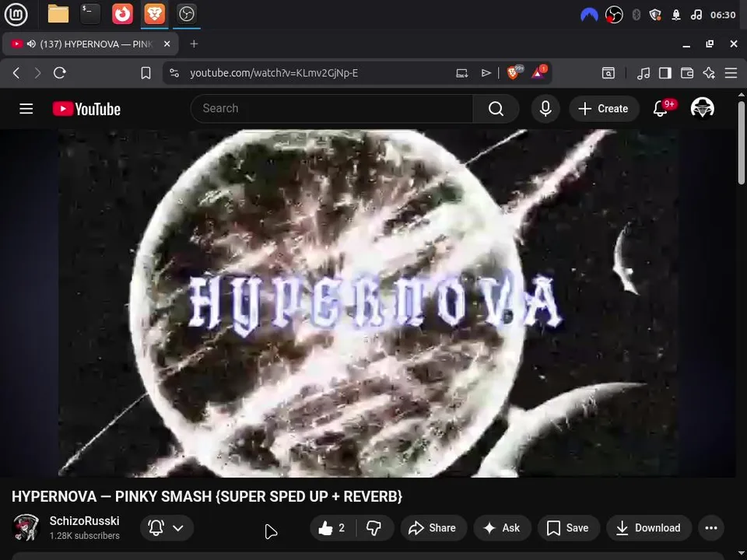
Task: Click the Download button
Action: [649, 527]
